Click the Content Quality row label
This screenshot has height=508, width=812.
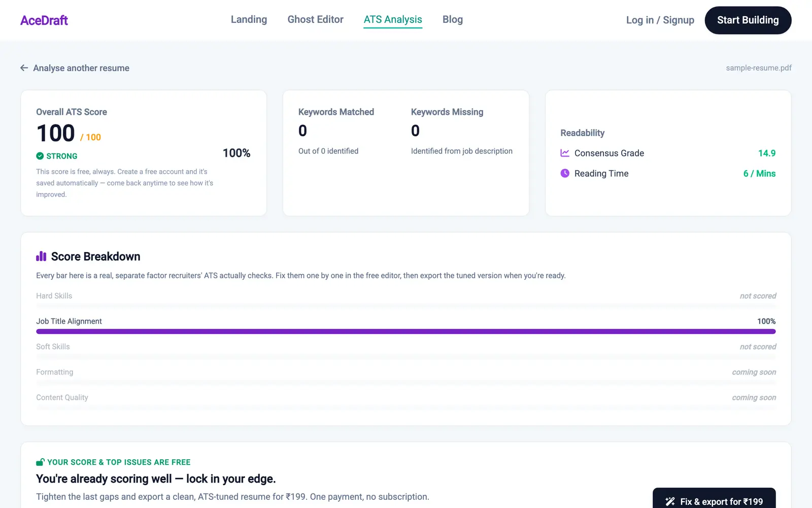click(62, 397)
